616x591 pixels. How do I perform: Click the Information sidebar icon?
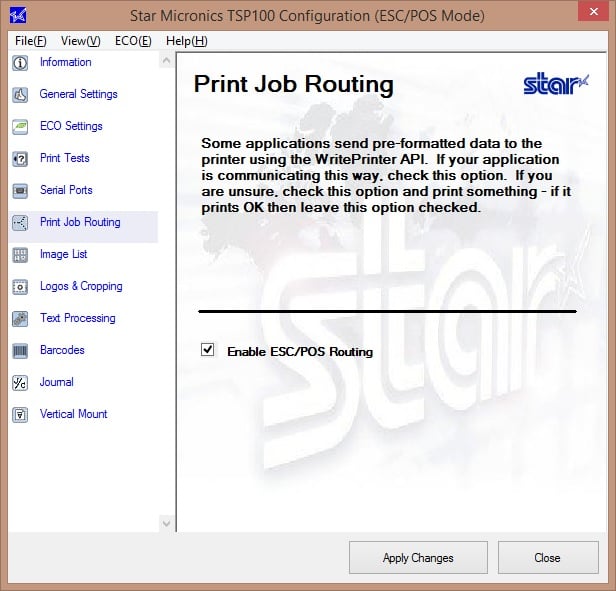20,63
